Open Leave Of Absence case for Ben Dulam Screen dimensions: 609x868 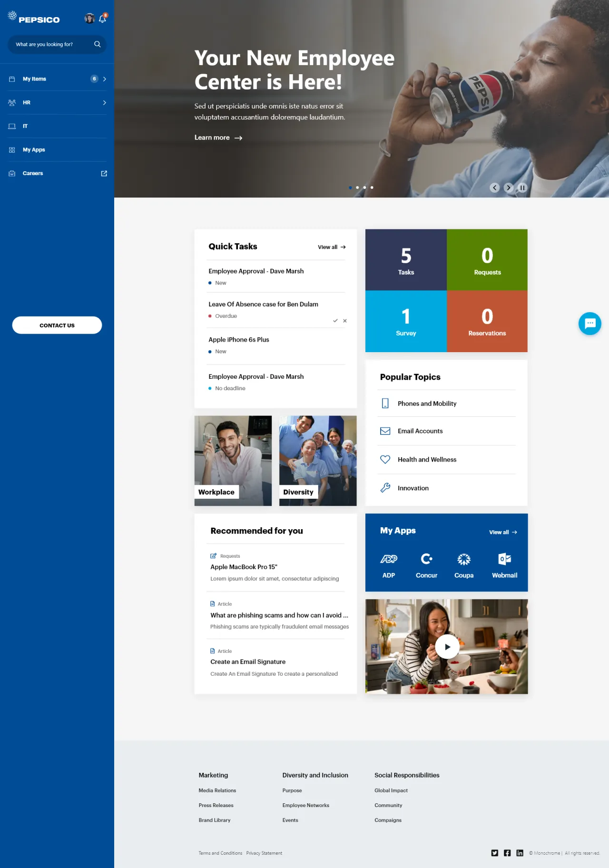(x=263, y=304)
